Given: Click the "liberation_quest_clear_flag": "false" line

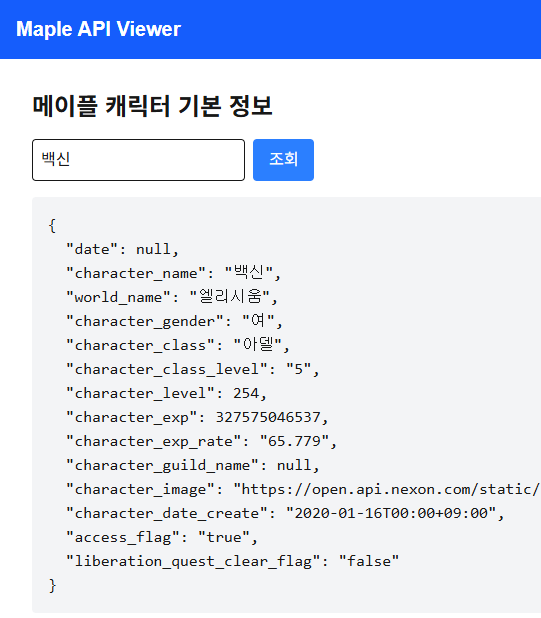Looking at the screenshot, I should point(232,562).
